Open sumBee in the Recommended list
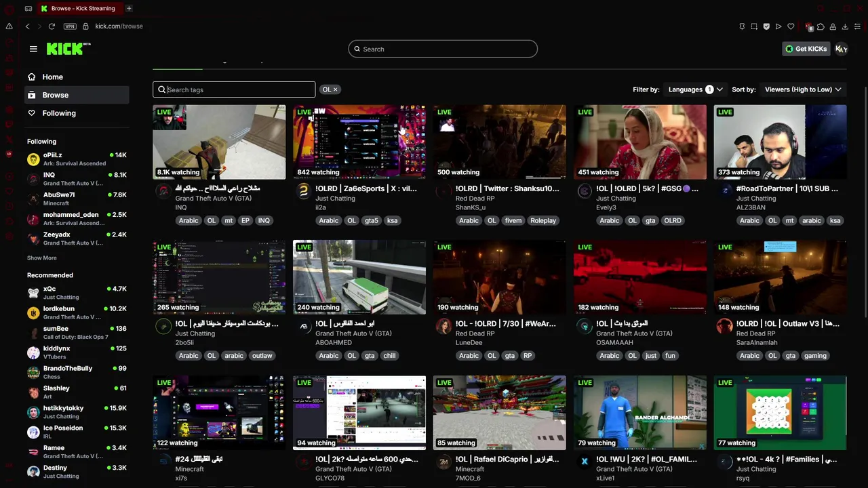The width and height of the screenshot is (868, 488). click(x=77, y=332)
